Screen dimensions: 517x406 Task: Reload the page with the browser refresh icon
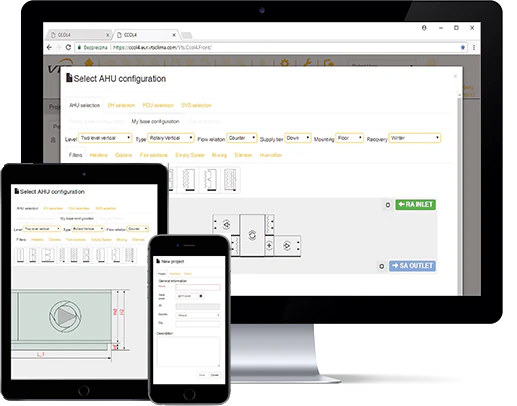pyautogui.click(x=68, y=47)
